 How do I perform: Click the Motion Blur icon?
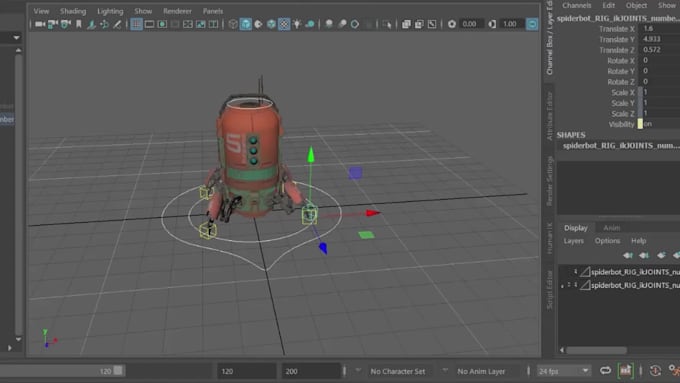pos(342,24)
